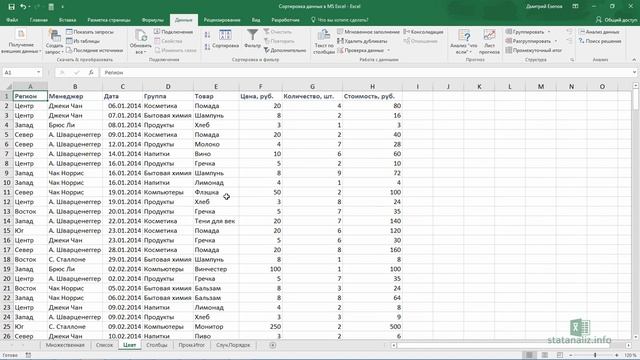The width and height of the screenshot is (640, 360).
Task: Click the select-all corner of the grid
Action: pyautogui.click(x=7, y=87)
